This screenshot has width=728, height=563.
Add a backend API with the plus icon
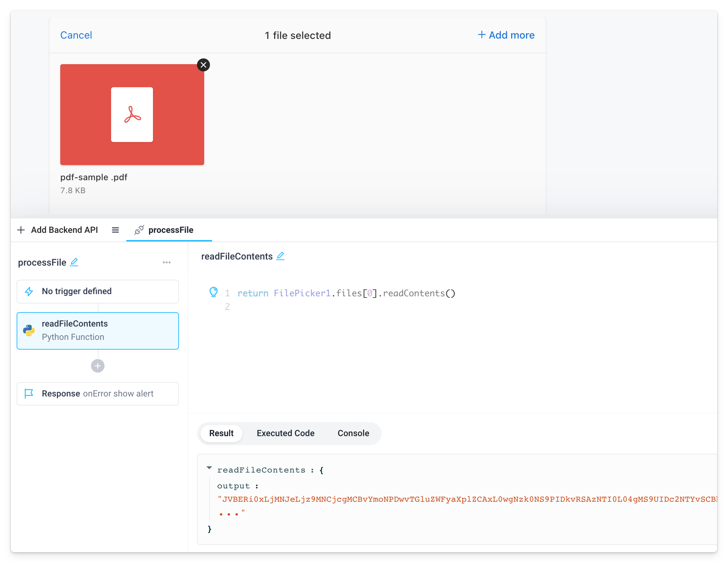21,230
